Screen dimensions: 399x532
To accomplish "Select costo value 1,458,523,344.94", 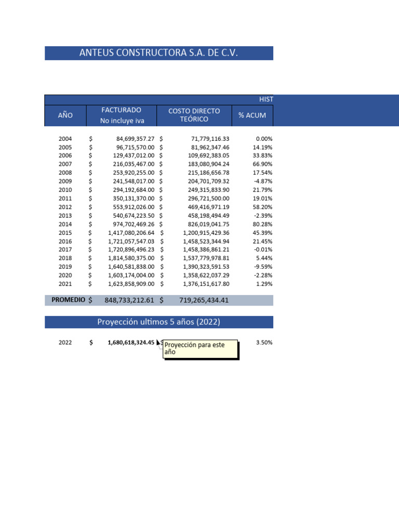I will [x=206, y=242].
